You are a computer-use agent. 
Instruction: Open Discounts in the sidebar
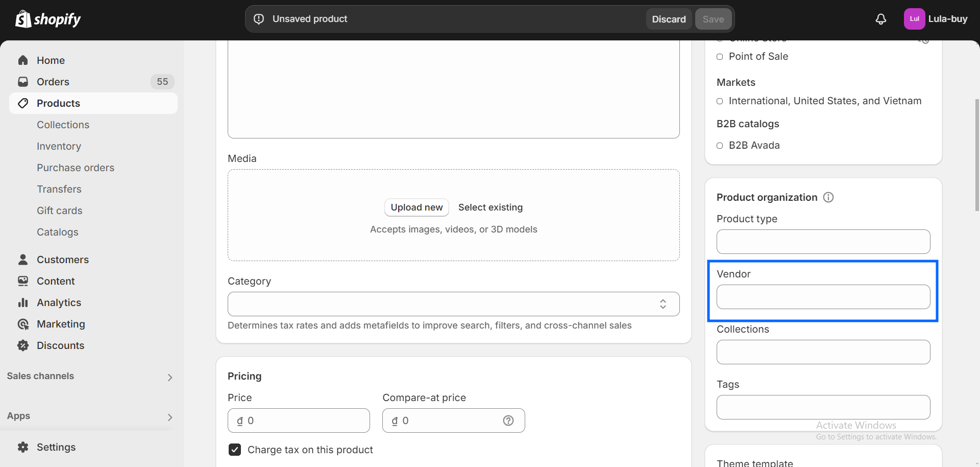tap(93, 345)
